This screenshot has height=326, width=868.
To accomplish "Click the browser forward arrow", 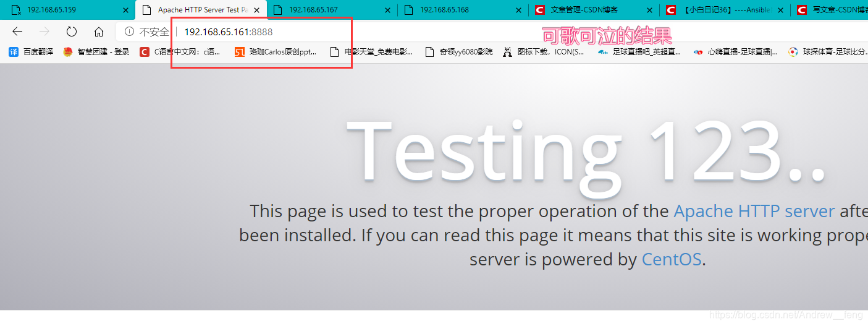I will (x=44, y=32).
